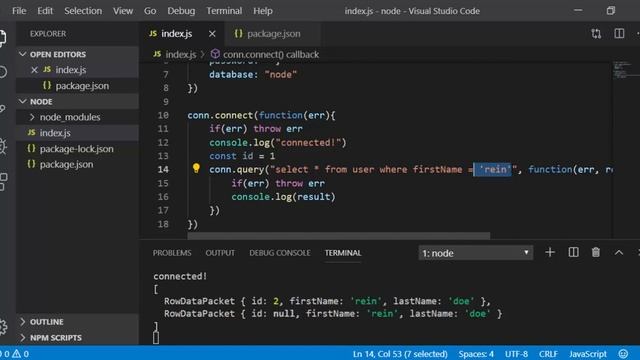
Task: Click 'UTF-8' encoding in status bar
Action: click(516, 354)
